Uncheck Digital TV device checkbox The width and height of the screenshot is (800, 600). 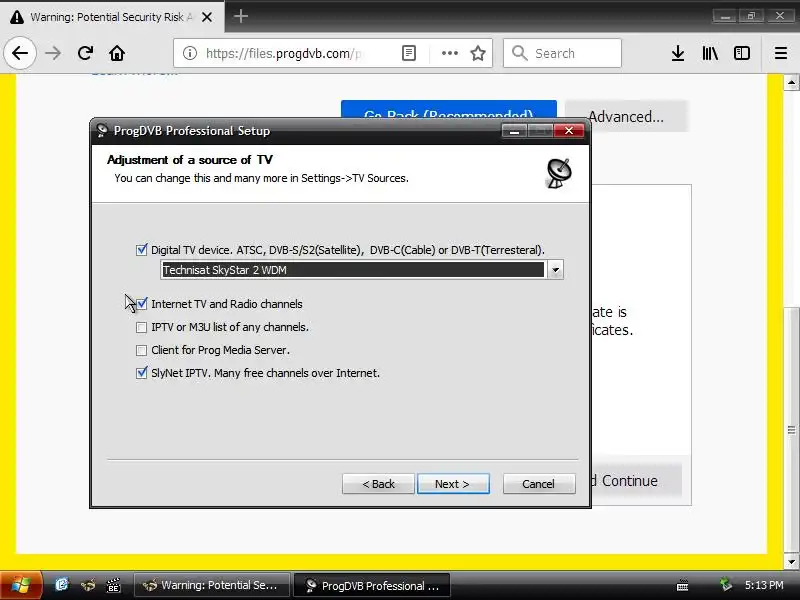(x=141, y=250)
